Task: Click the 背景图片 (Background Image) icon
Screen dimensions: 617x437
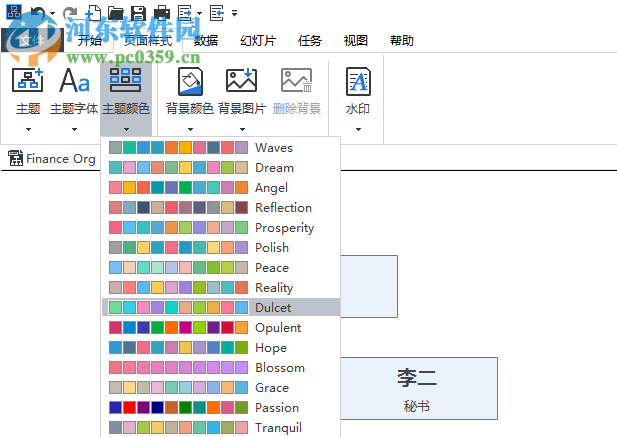Action: [x=241, y=80]
